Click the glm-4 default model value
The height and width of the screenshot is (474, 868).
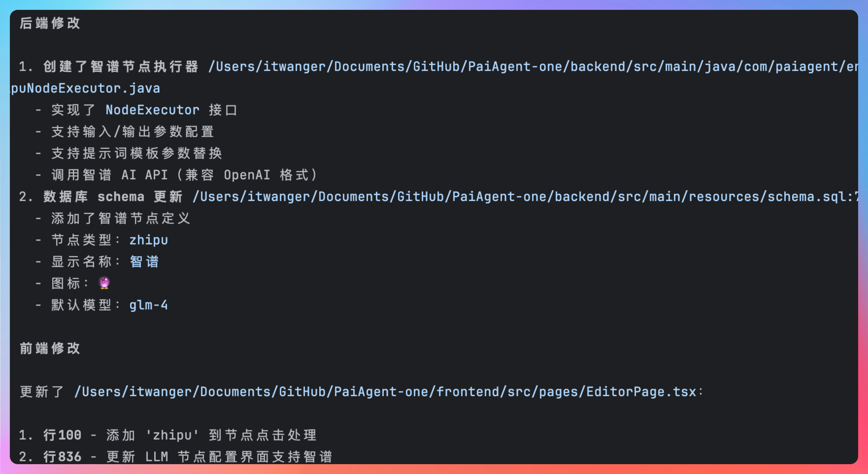149,305
